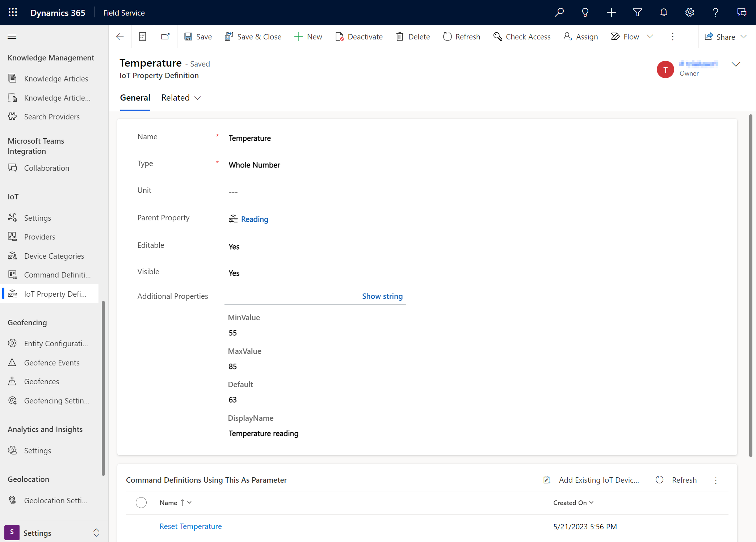The width and height of the screenshot is (756, 542).
Task: Click the Reading parent property link
Action: [x=254, y=219]
